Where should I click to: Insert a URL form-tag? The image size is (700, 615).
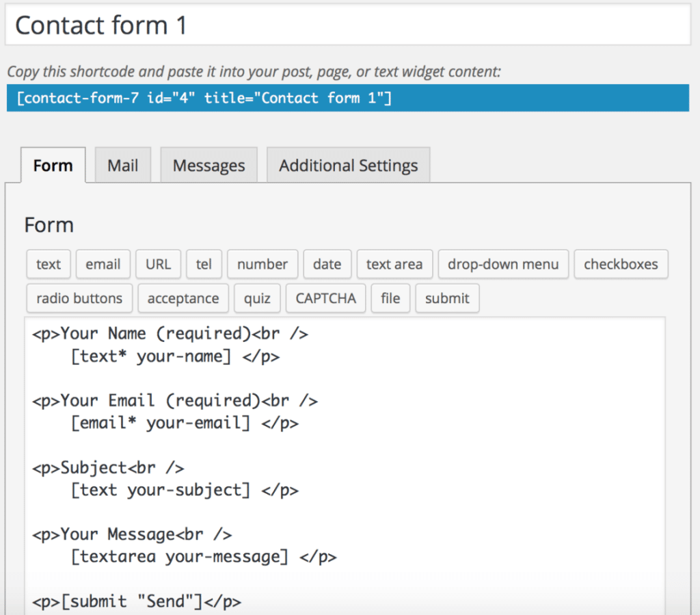158,264
